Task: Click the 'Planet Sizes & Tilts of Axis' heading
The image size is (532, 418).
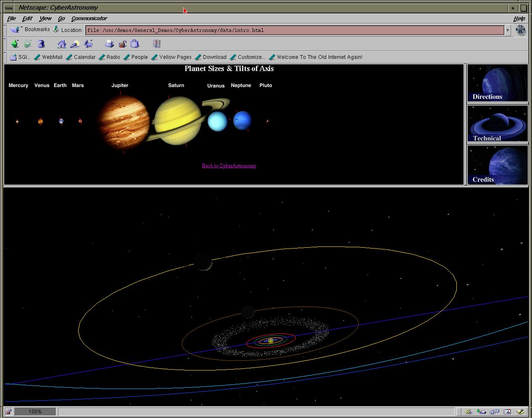Action: pos(229,69)
